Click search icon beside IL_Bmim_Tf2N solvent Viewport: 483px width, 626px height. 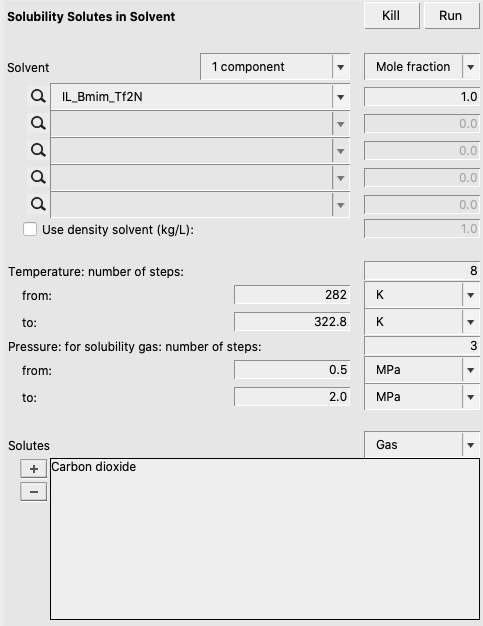pos(38,97)
